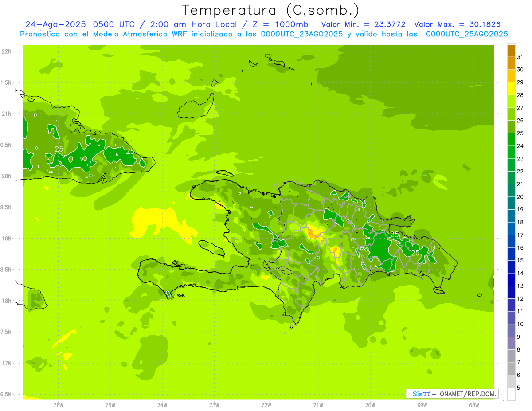Select the '24-Ago-2025' date text

point(56,24)
